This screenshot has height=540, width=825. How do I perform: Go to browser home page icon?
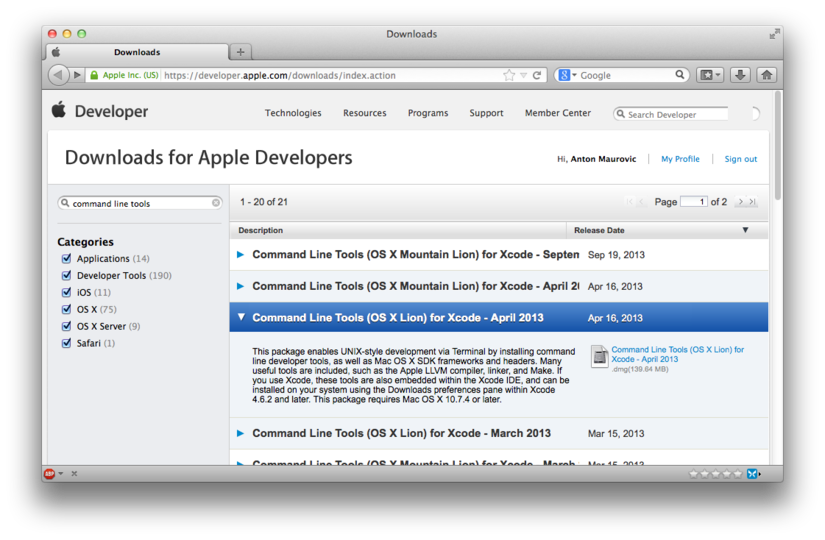click(x=767, y=75)
